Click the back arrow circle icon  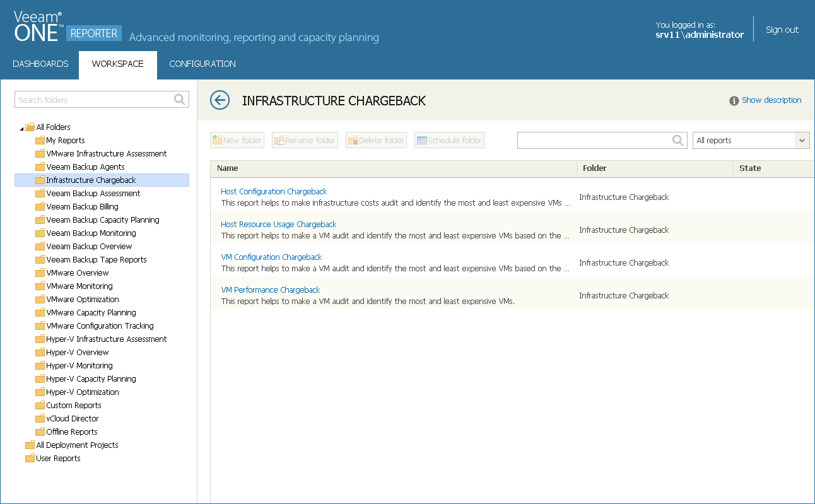pyautogui.click(x=220, y=100)
